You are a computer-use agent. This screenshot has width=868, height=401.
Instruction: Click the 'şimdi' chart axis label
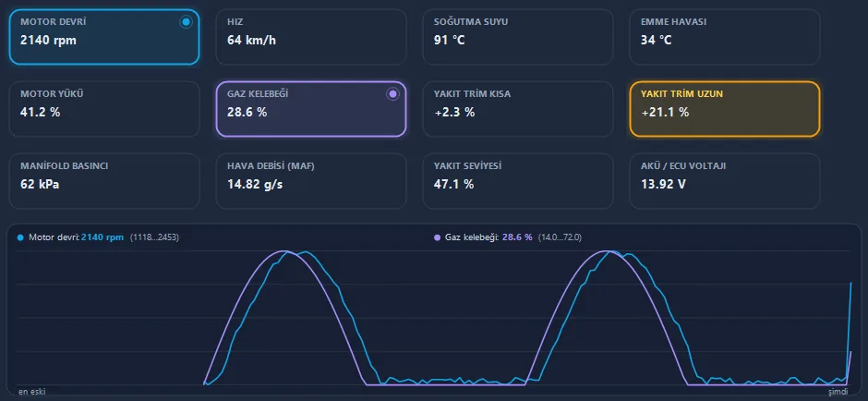point(838,392)
